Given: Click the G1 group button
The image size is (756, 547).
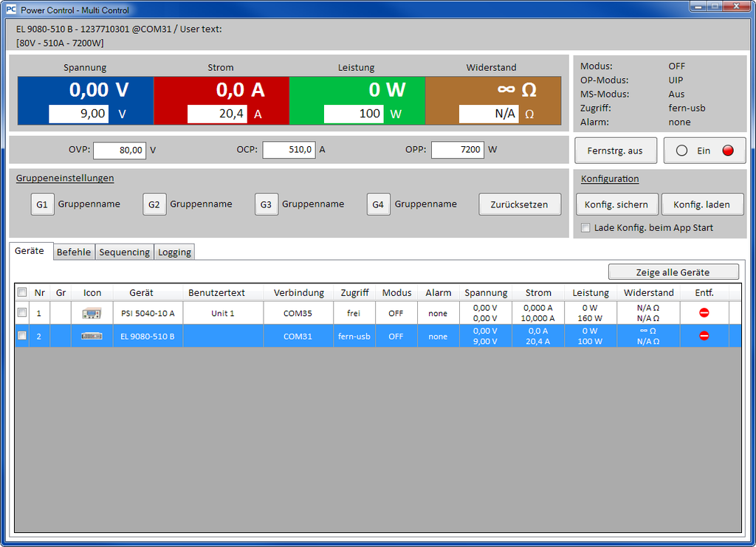Looking at the screenshot, I should (42, 204).
